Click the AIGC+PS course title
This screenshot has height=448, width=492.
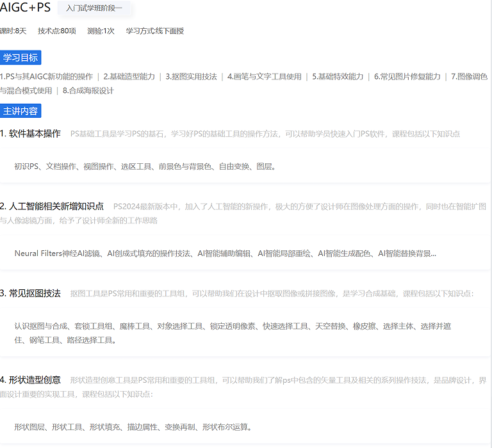click(25, 8)
